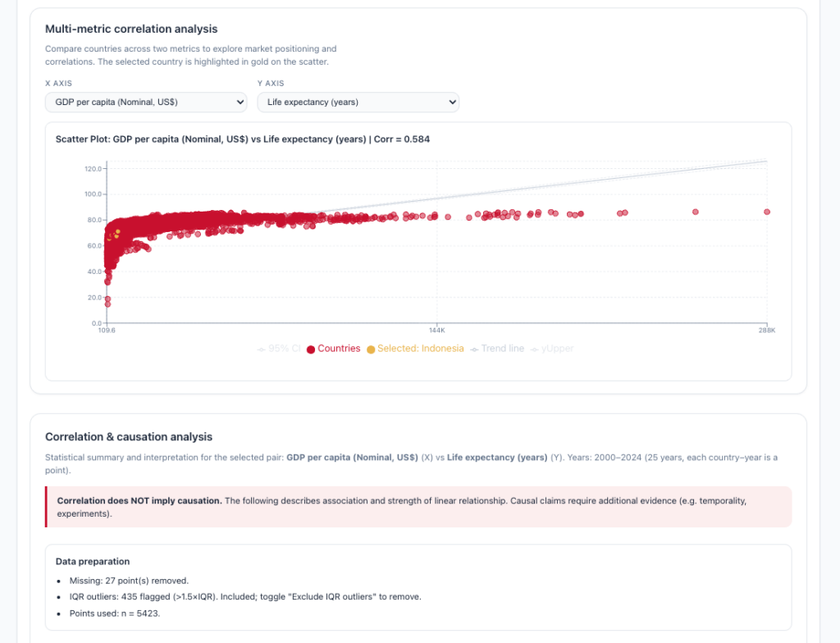The height and width of the screenshot is (643, 840).
Task: Click the rightmost scatter point at 288K
Action: click(x=767, y=212)
